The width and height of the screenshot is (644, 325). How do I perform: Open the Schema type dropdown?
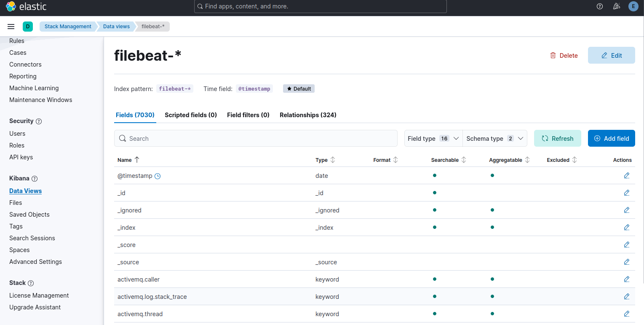494,138
